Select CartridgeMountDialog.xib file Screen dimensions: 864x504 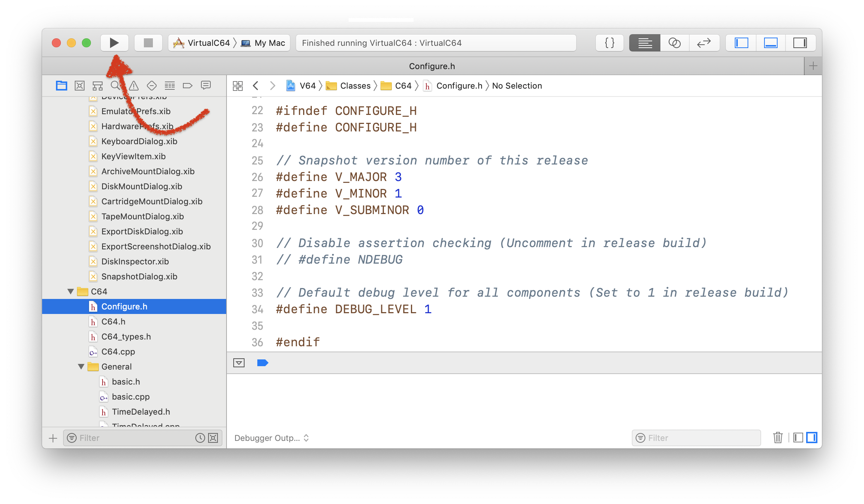tap(134, 201)
